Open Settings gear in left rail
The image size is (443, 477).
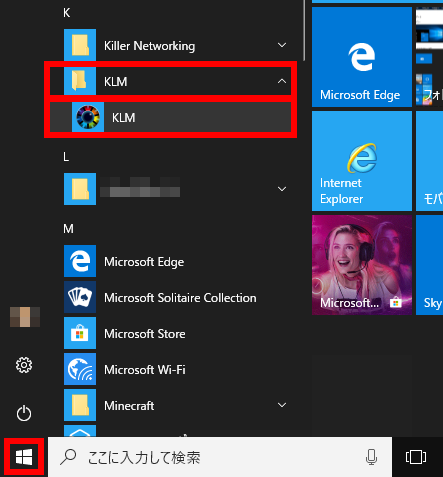tap(24, 365)
